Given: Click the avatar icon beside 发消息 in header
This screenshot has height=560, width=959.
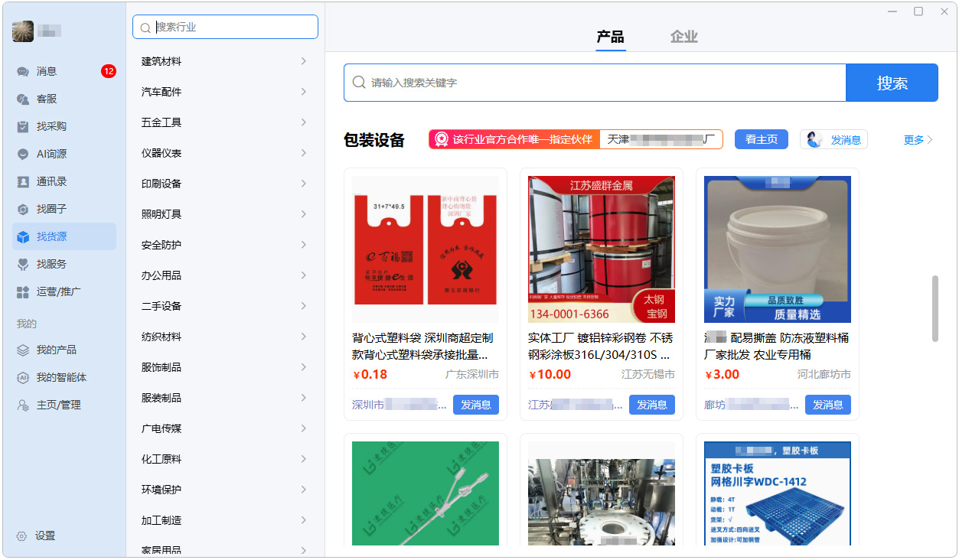Looking at the screenshot, I should pyautogui.click(x=814, y=139).
